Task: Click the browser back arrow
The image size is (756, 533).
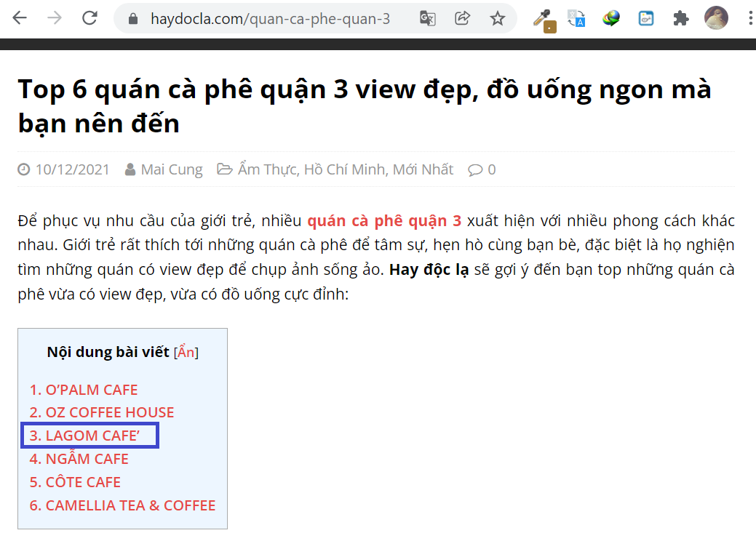Action: [x=20, y=18]
